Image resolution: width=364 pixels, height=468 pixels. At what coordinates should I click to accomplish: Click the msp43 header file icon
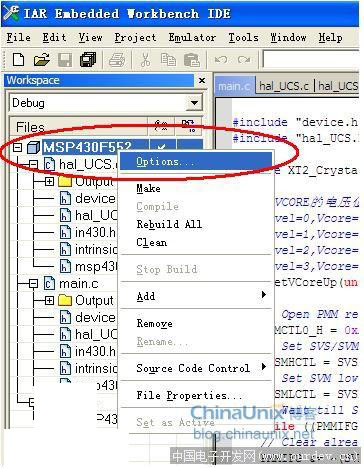click(65, 266)
